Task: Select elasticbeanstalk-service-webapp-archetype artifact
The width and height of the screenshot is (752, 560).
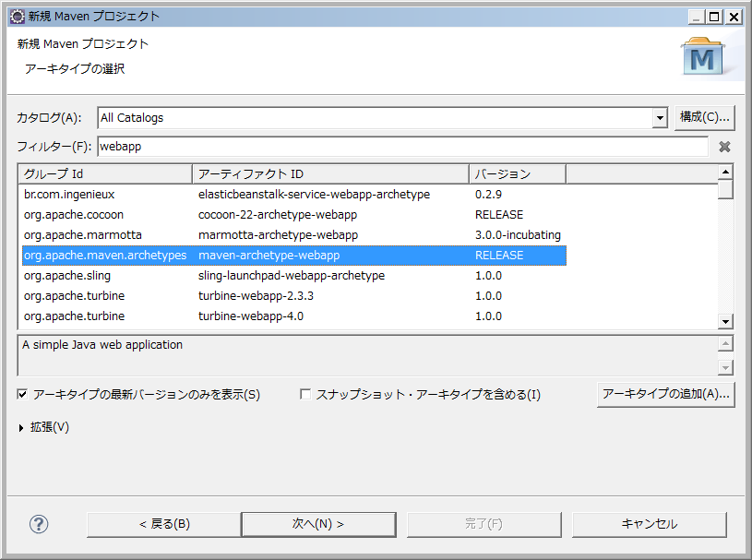Action: [x=314, y=195]
